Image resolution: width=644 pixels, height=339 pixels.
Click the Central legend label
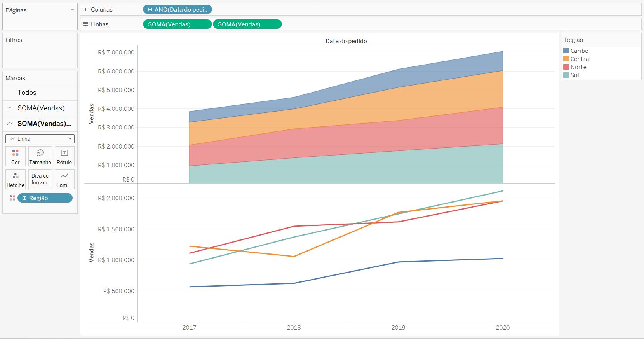click(580, 59)
